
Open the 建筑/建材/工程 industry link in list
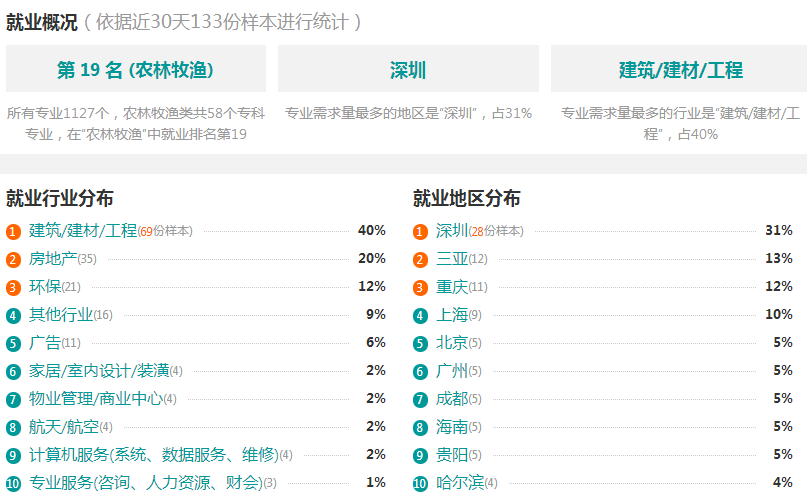click(x=83, y=231)
